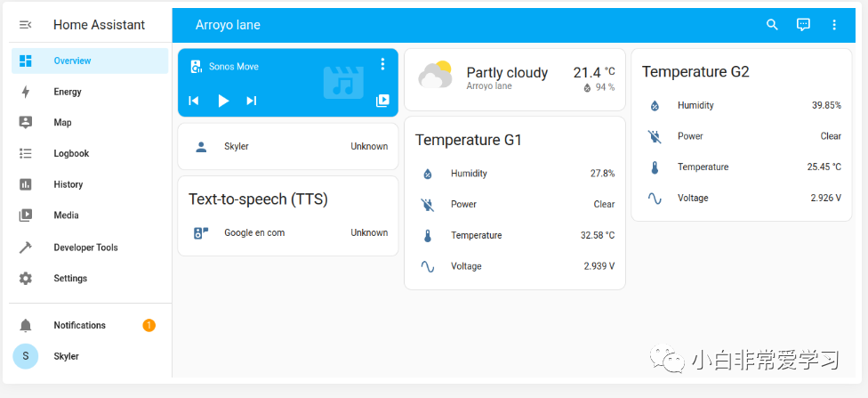Click Temperature G1 Power Clear state
This screenshot has width=868, height=398.
pyautogui.click(x=604, y=205)
